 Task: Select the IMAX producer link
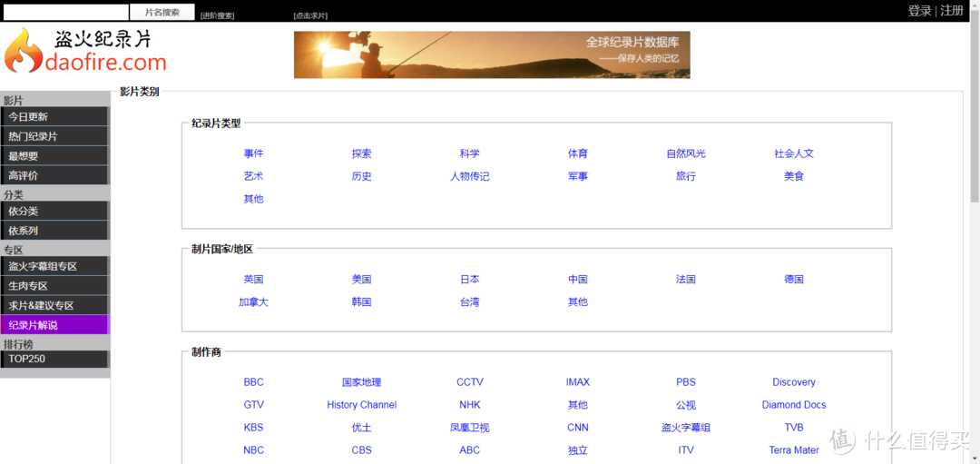click(x=578, y=382)
